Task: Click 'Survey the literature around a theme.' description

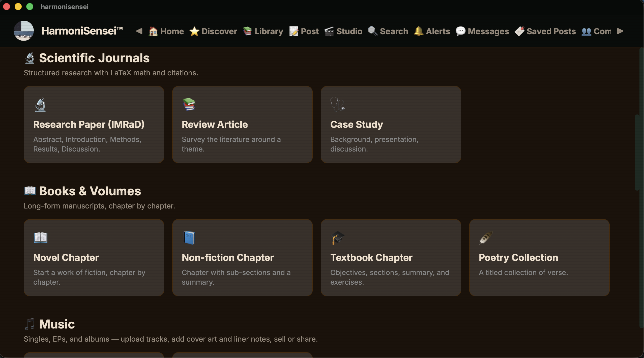Action: tap(231, 144)
